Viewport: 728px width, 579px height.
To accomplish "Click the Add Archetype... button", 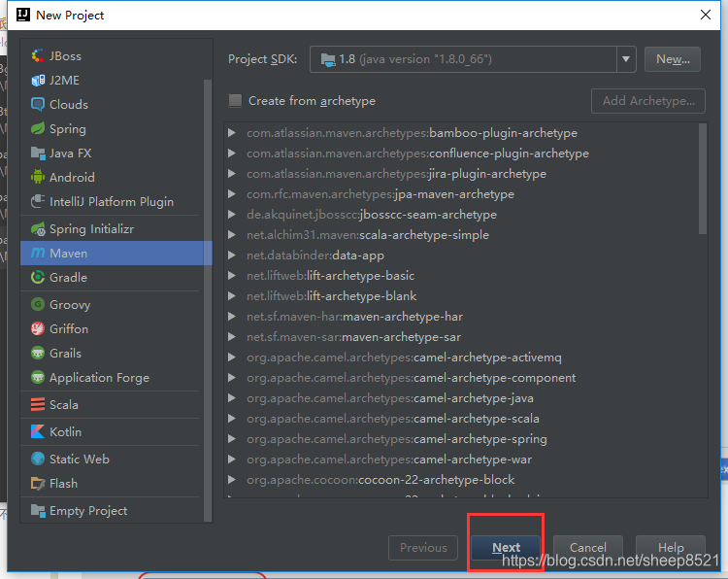I will pos(648,101).
